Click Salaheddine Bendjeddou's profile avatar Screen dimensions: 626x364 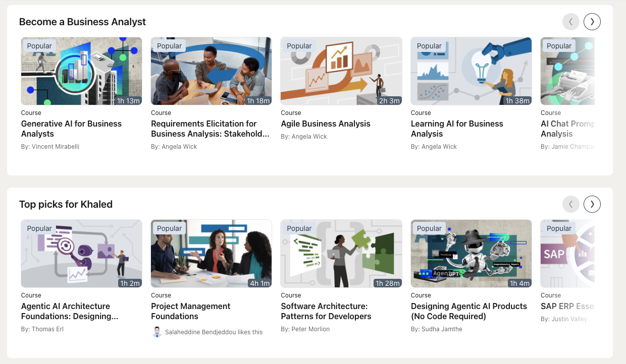(157, 332)
